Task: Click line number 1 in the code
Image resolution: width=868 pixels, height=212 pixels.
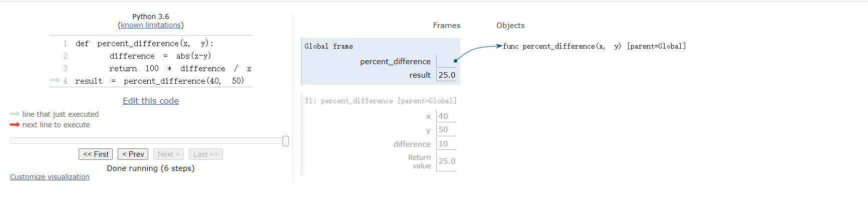Action: 65,44
